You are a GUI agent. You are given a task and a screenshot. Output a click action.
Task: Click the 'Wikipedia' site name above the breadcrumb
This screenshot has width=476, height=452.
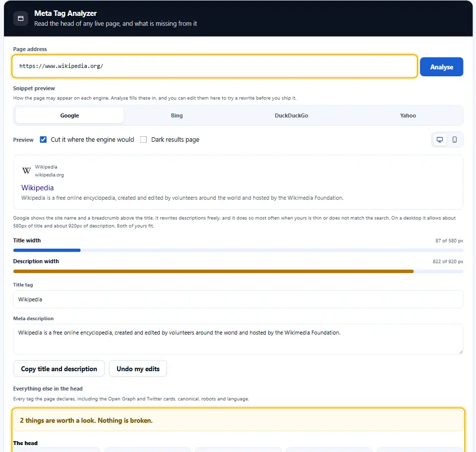coord(46,167)
